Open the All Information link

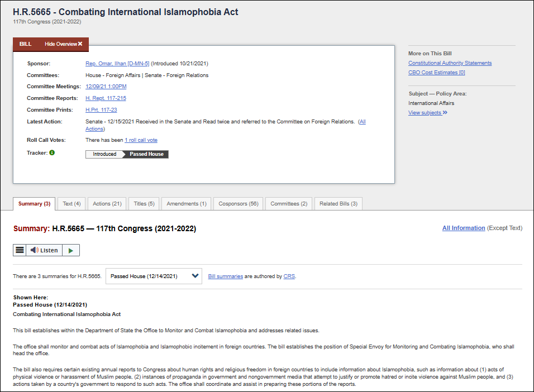pos(464,228)
